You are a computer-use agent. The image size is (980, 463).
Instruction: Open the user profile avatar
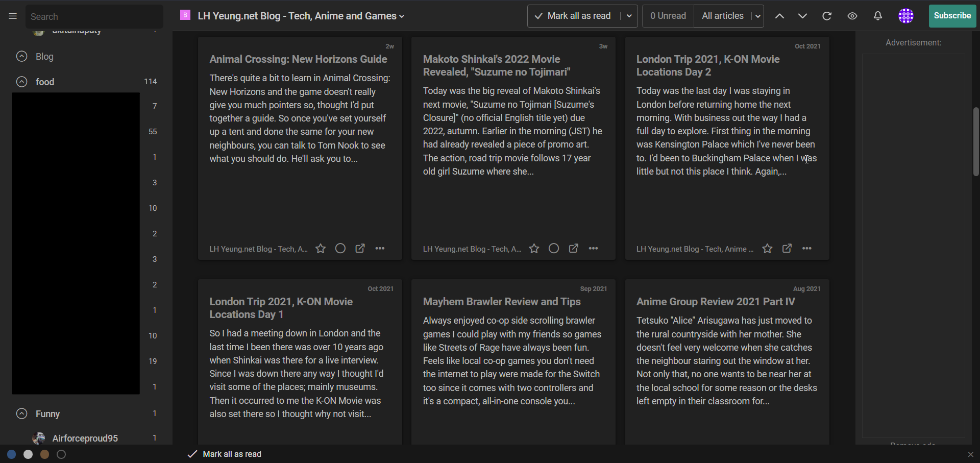tap(906, 16)
